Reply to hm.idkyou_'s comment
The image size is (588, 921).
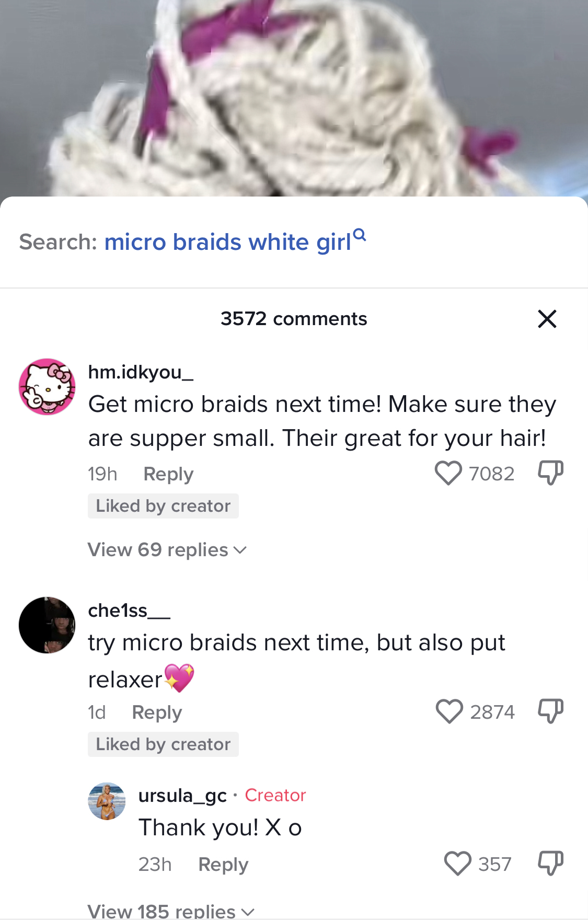pyautogui.click(x=168, y=474)
